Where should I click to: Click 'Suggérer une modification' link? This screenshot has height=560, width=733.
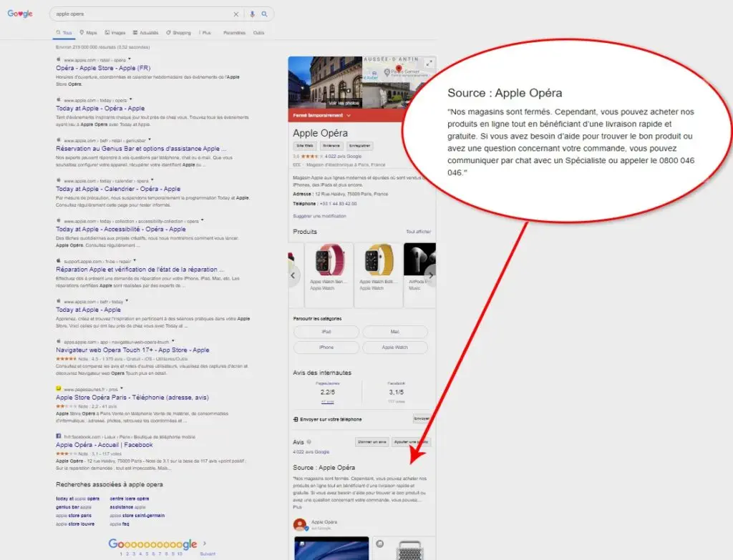(x=319, y=216)
